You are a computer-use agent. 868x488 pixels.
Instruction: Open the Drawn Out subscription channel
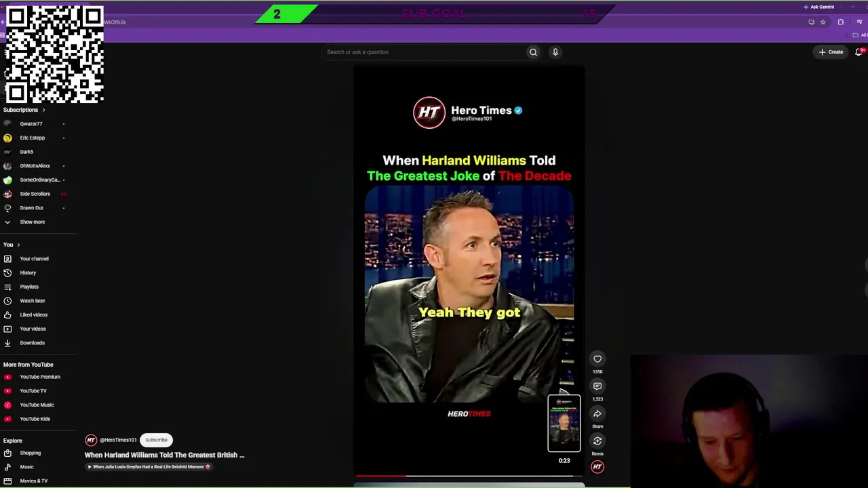pos(33,208)
